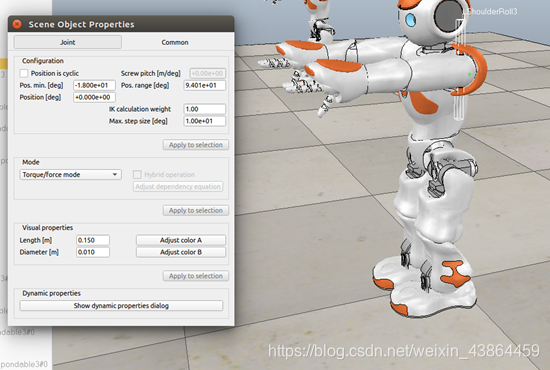Screen dimensions: 550x370
Task: Click Apply to selection under Mode
Action: [x=196, y=210]
